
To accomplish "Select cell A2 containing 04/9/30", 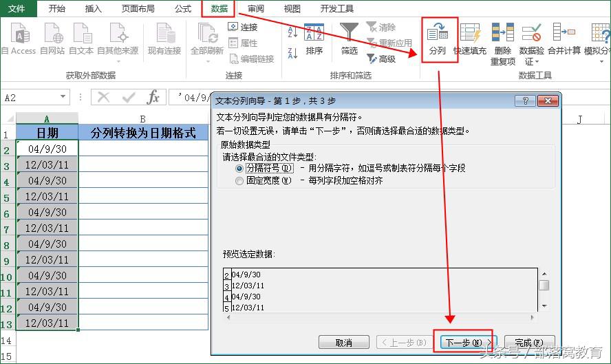I will pos(47,149).
